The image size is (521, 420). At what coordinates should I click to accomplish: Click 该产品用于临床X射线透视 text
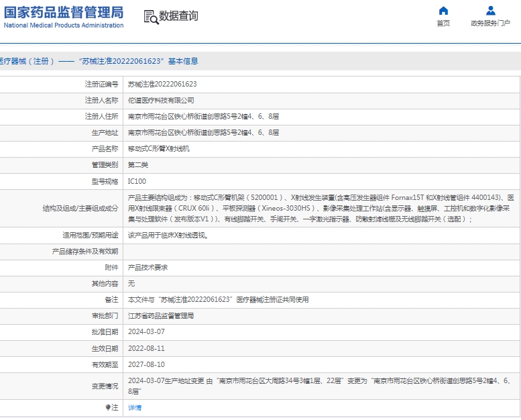[x=168, y=235]
